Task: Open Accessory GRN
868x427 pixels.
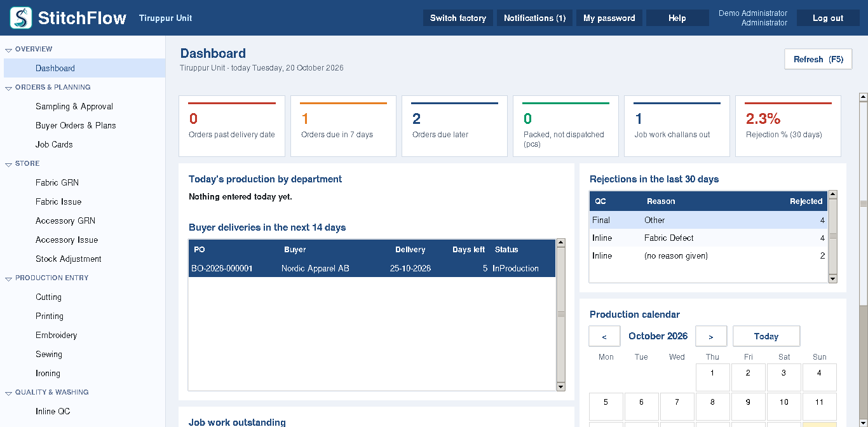Action: pos(85,220)
